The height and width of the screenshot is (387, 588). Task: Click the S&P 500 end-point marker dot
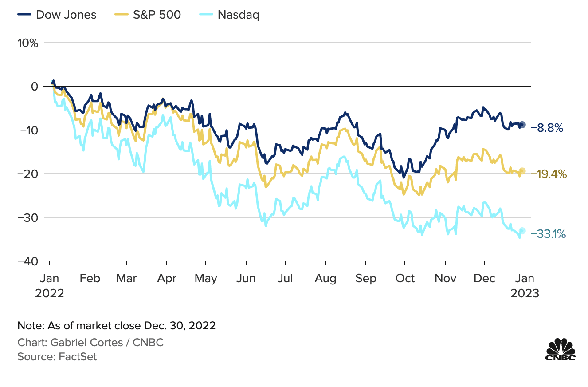pos(522,171)
